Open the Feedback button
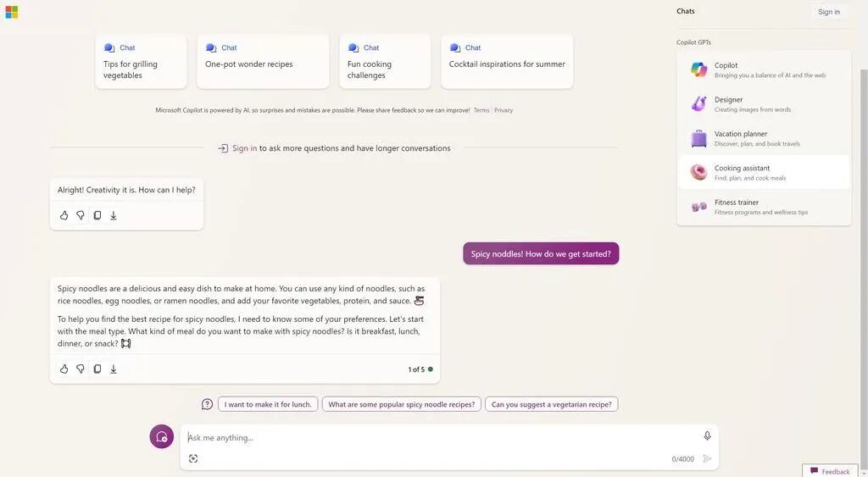 tap(830, 471)
